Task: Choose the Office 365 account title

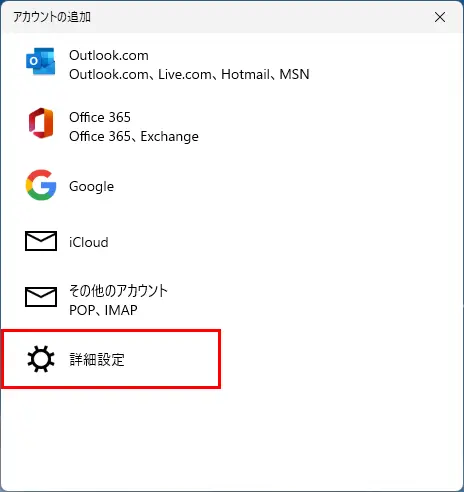Action: [100, 117]
